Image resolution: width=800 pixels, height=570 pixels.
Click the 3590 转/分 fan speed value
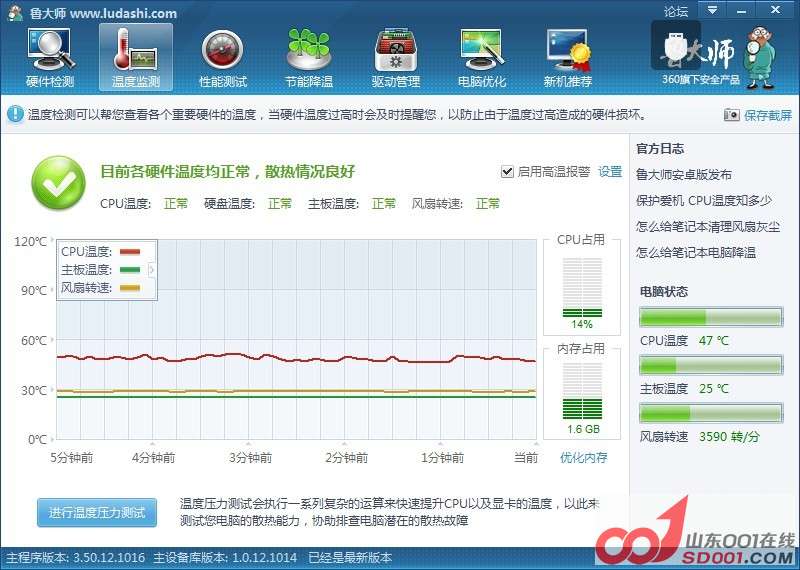[729, 437]
